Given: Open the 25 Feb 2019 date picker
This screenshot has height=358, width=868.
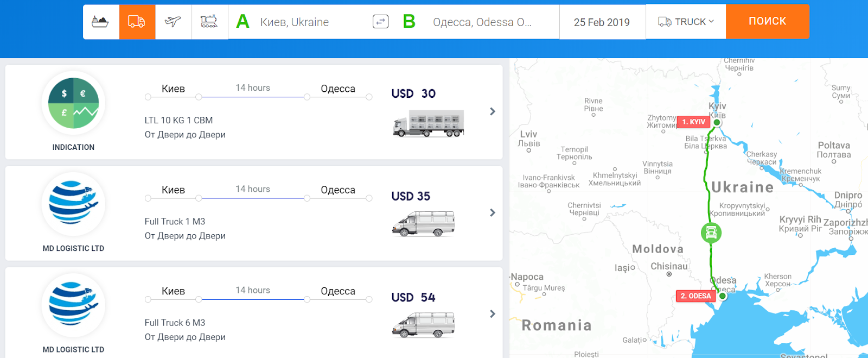Looking at the screenshot, I should pos(602,22).
